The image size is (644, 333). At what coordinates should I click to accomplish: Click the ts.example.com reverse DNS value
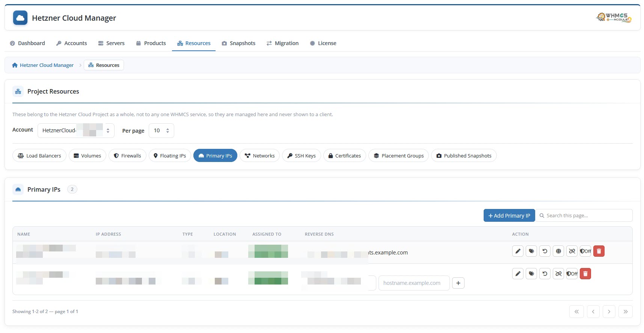coord(388,253)
